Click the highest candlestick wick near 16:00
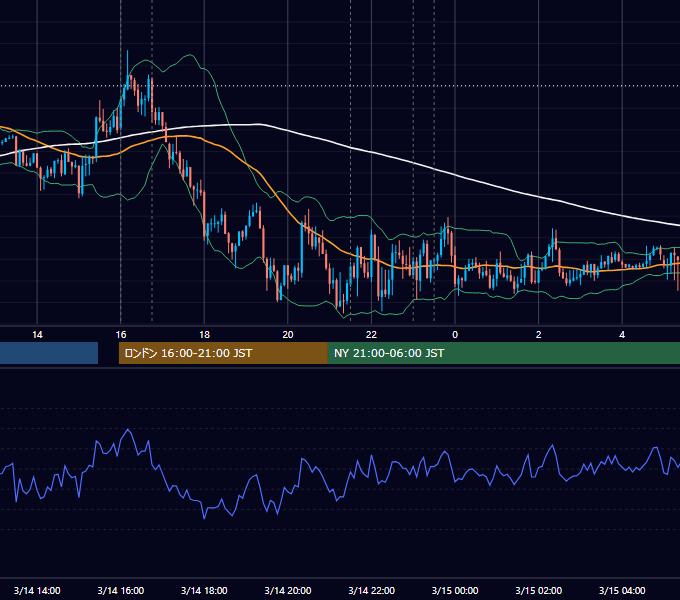Image resolution: width=680 pixels, height=600 pixels. click(128, 63)
